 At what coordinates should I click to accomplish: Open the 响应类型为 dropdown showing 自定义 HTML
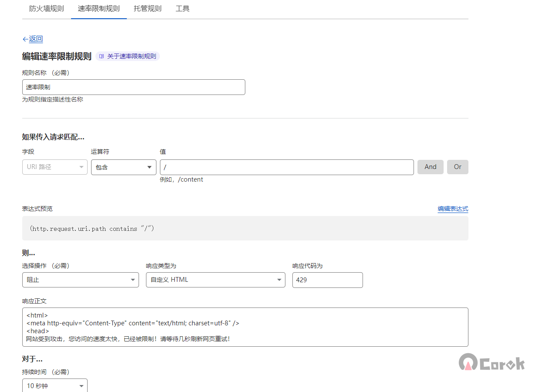tap(215, 280)
